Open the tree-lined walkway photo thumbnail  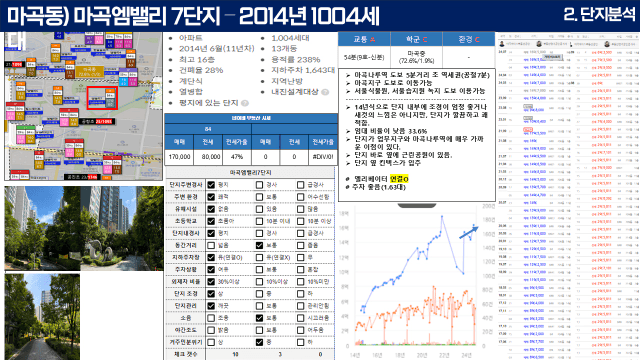click(42, 317)
